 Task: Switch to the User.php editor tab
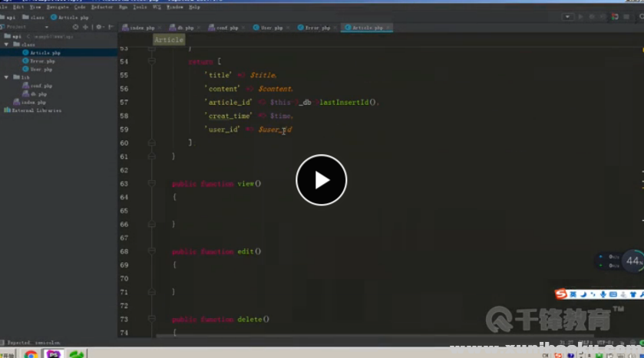point(271,28)
